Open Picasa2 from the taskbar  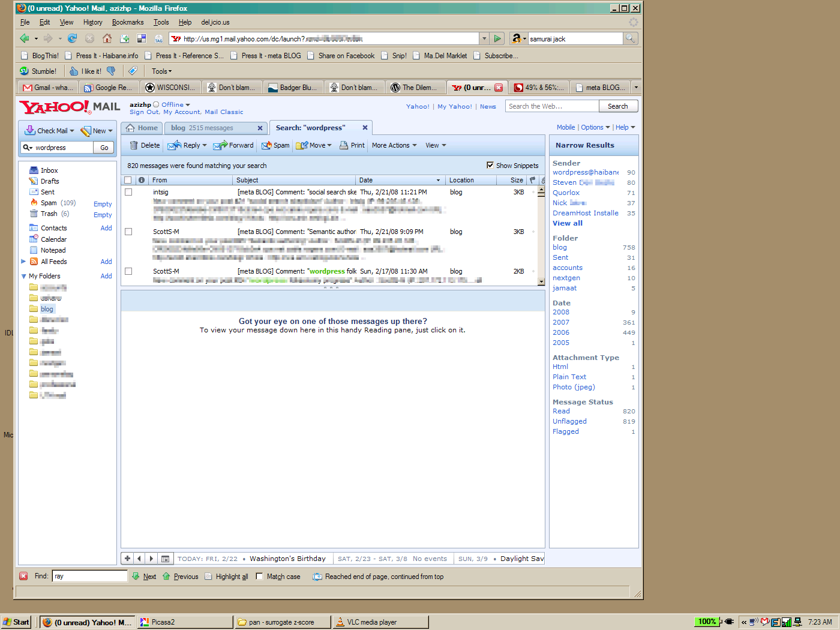pos(185,622)
